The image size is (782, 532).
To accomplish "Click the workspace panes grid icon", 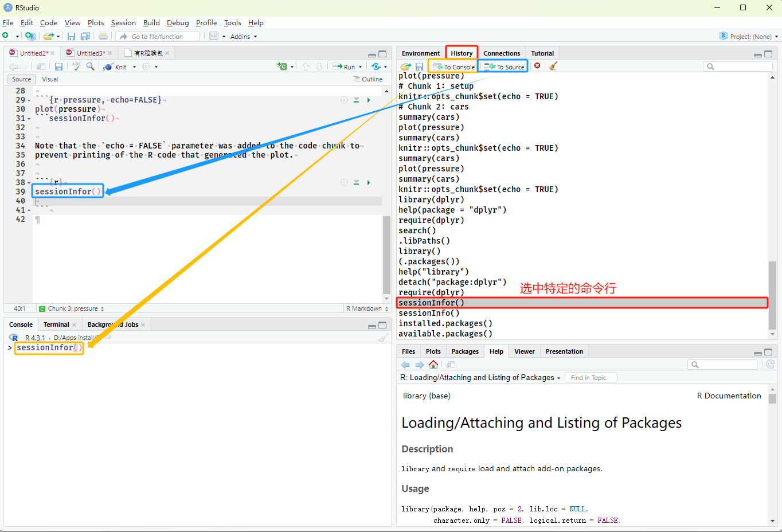I will coord(214,36).
